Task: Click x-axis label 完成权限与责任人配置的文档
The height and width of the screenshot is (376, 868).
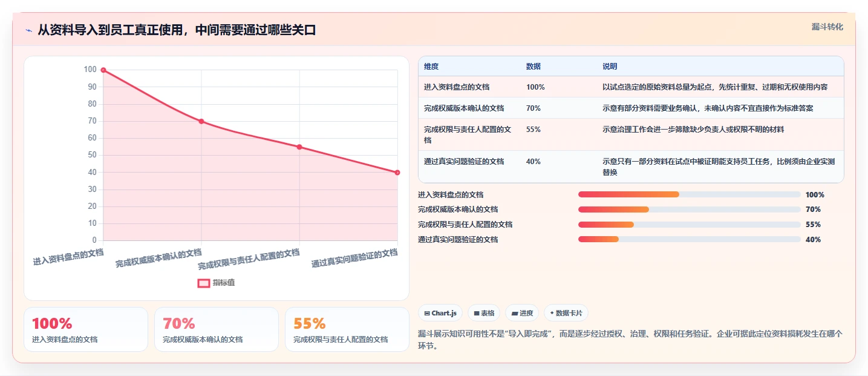Action: tap(249, 259)
